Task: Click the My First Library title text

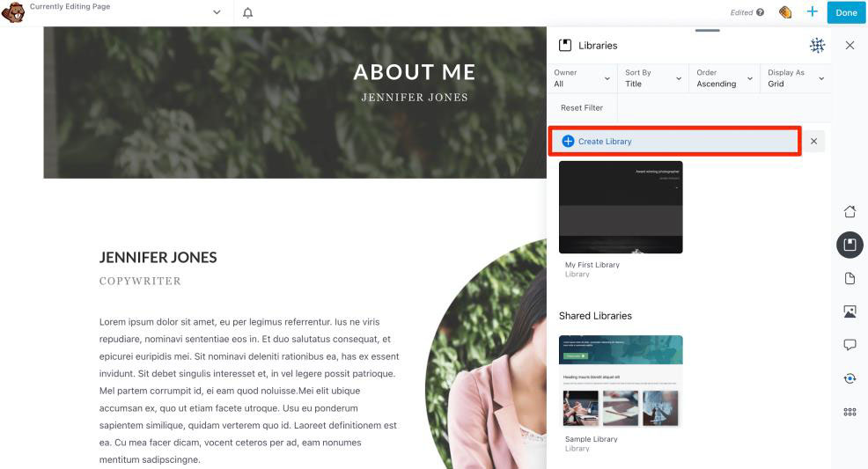Action: pyautogui.click(x=592, y=265)
